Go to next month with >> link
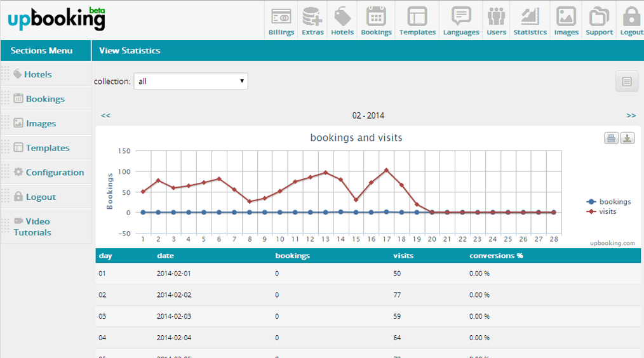Viewport: 644px width, 358px height. tap(631, 116)
